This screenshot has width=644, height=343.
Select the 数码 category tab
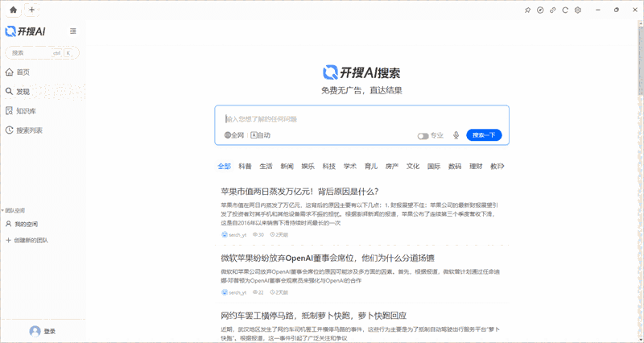(x=455, y=167)
